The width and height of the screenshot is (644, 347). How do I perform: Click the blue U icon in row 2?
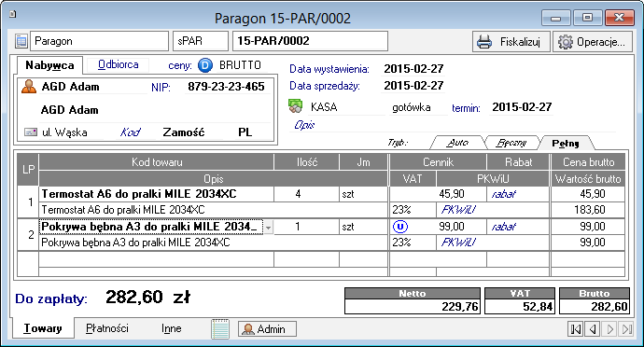(400, 227)
